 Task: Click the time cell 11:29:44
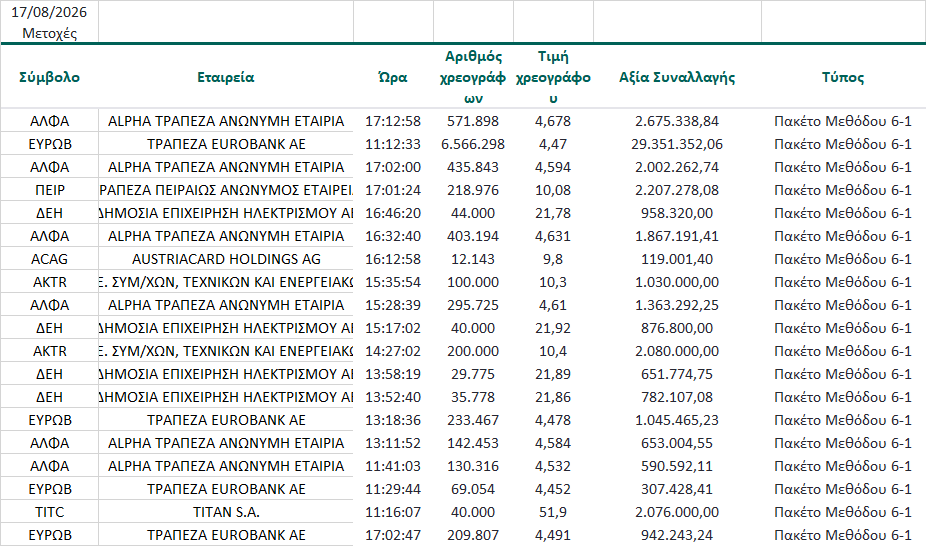(x=393, y=489)
